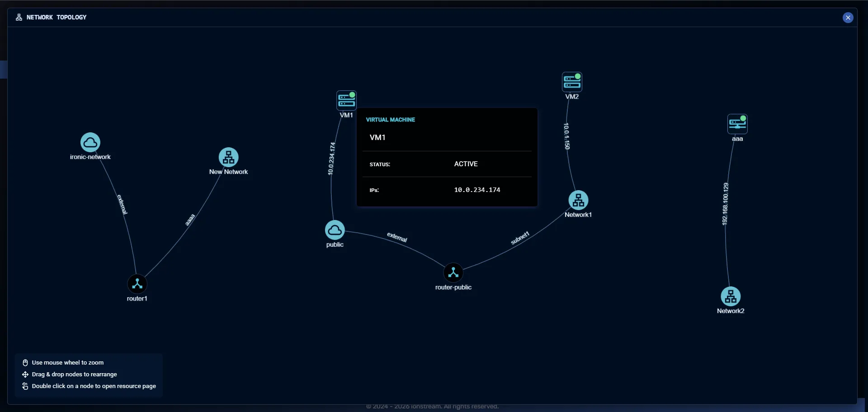868x412 pixels.
Task: Close the Network Topology dialog
Action: click(848, 18)
